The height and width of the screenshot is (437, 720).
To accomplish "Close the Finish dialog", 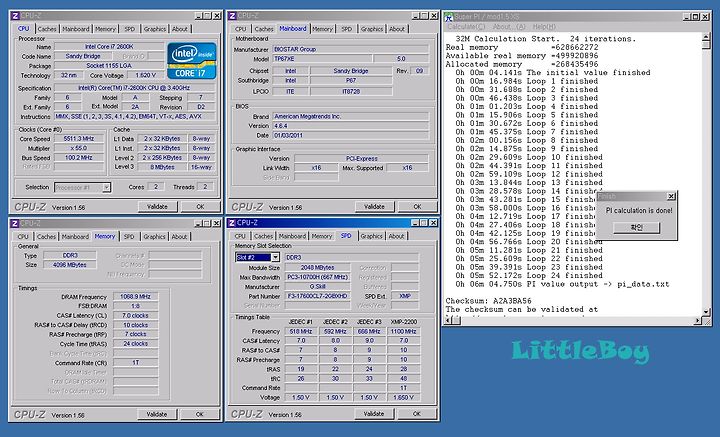I will tap(671, 196).
